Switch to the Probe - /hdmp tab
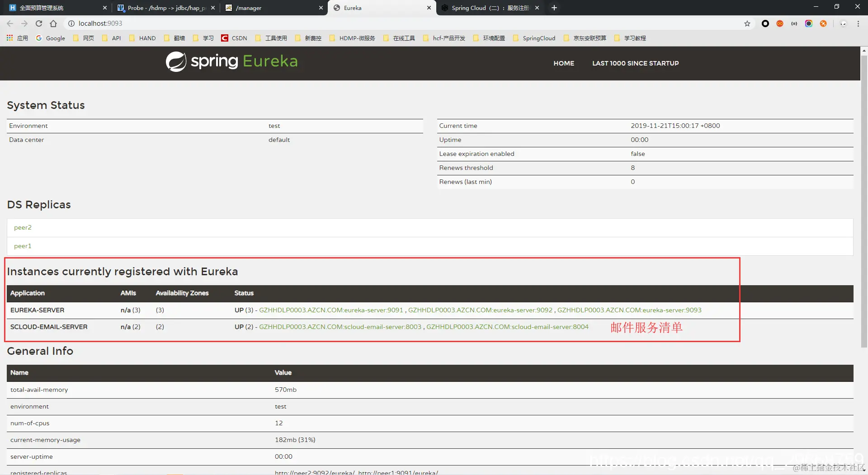Viewport: 868px width, 475px height. click(165, 8)
